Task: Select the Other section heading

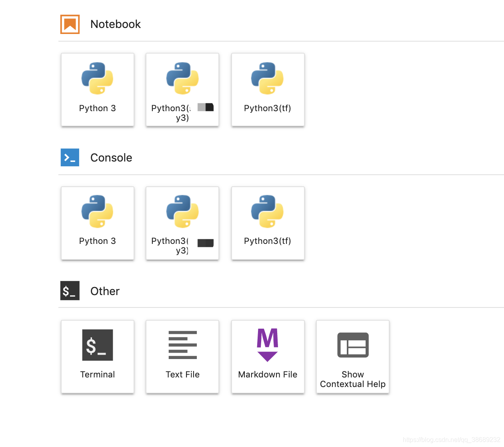Action: click(105, 291)
